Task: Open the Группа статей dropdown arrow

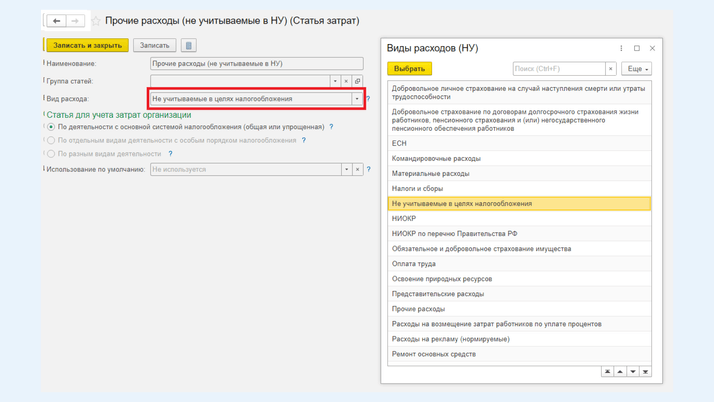Action: pyautogui.click(x=335, y=81)
